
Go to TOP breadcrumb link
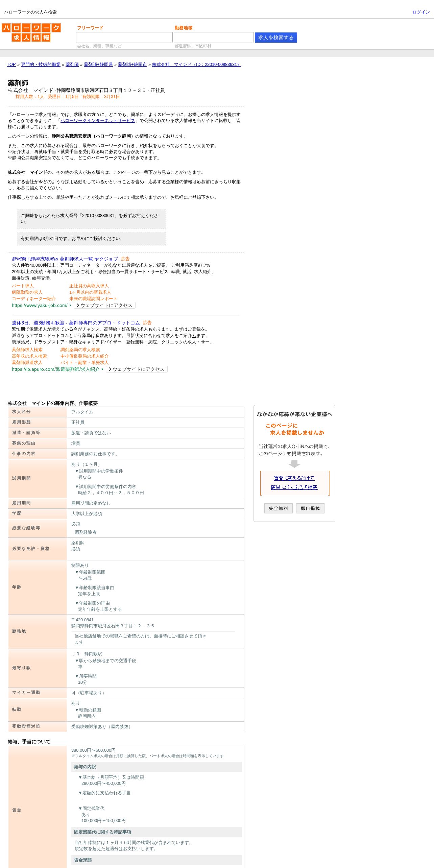click(11, 65)
